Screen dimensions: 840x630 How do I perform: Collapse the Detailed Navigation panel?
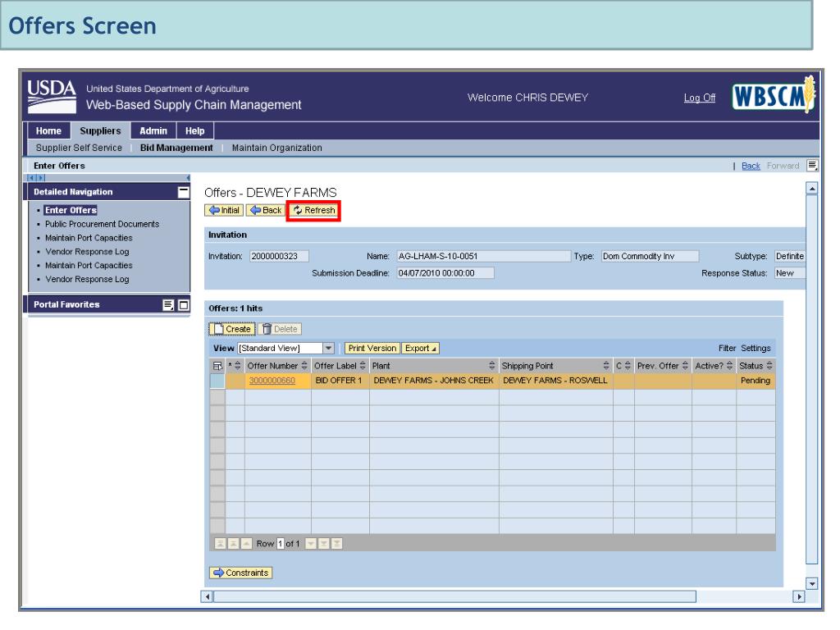pos(184,192)
